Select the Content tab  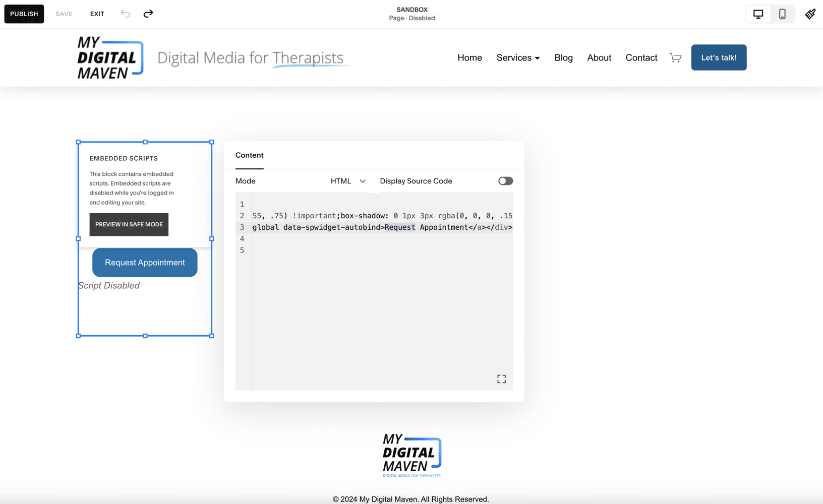(x=249, y=155)
